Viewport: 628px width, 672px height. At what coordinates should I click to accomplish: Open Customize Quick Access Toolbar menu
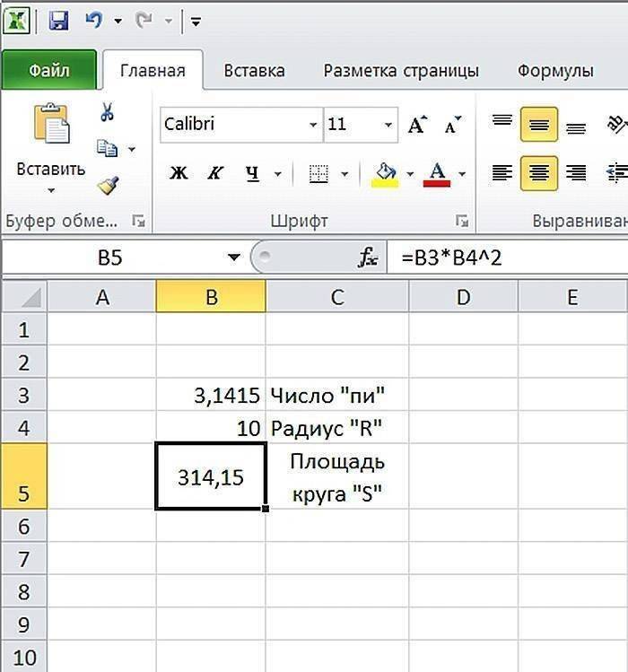point(196,21)
